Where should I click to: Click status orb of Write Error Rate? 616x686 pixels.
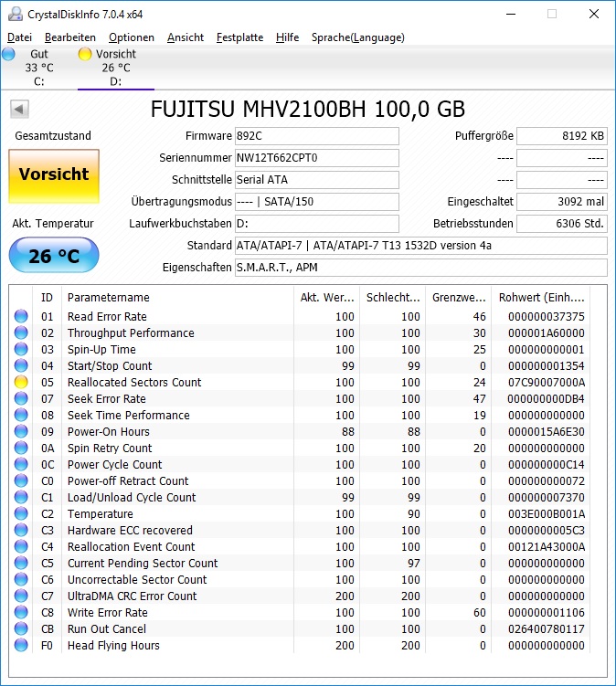point(21,613)
